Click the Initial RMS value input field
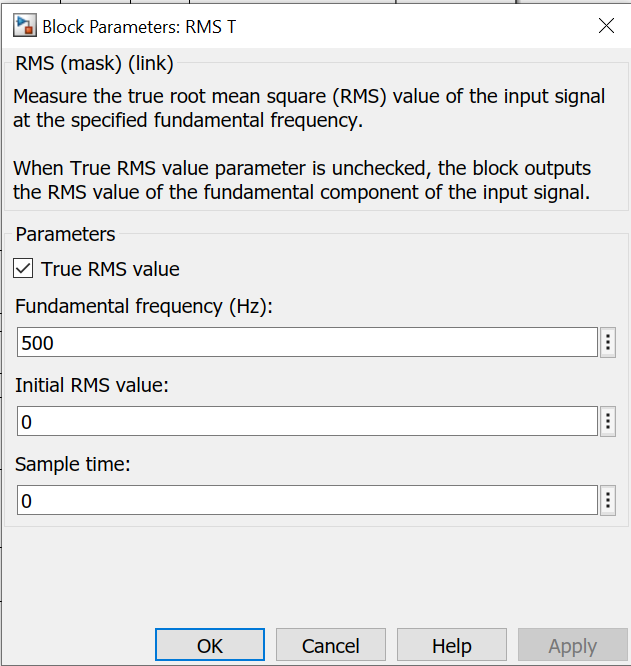631x666 pixels. tap(307, 421)
